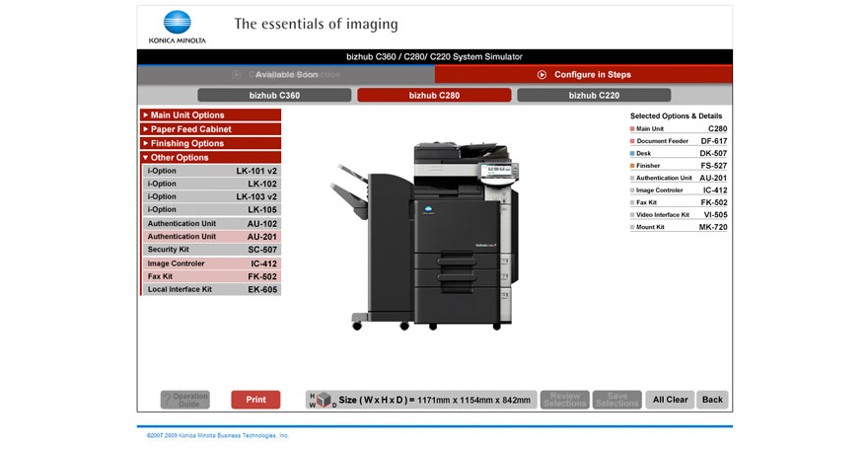Click the Konica Minolta copyright text
Image resolution: width=868 pixels, height=451 pixels.
pos(218,435)
